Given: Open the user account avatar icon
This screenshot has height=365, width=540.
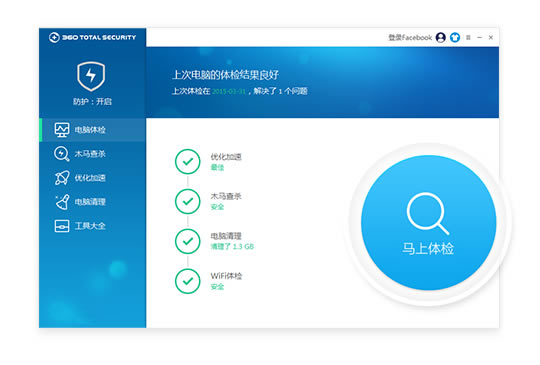Looking at the screenshot, I should pyautogui.click(x=441, y=37).
